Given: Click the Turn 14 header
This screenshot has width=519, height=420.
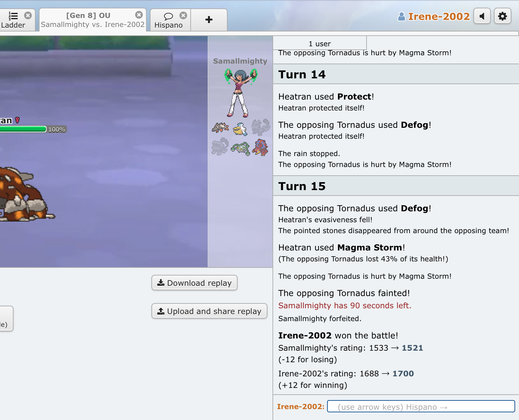Looking at the screenshot, I should click(396, 74).
